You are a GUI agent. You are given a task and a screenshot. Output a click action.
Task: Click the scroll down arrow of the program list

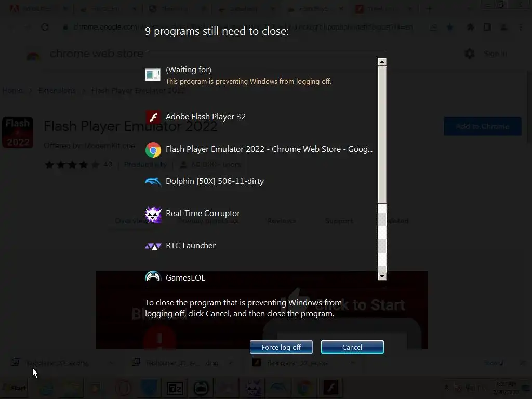coord(382,276)
